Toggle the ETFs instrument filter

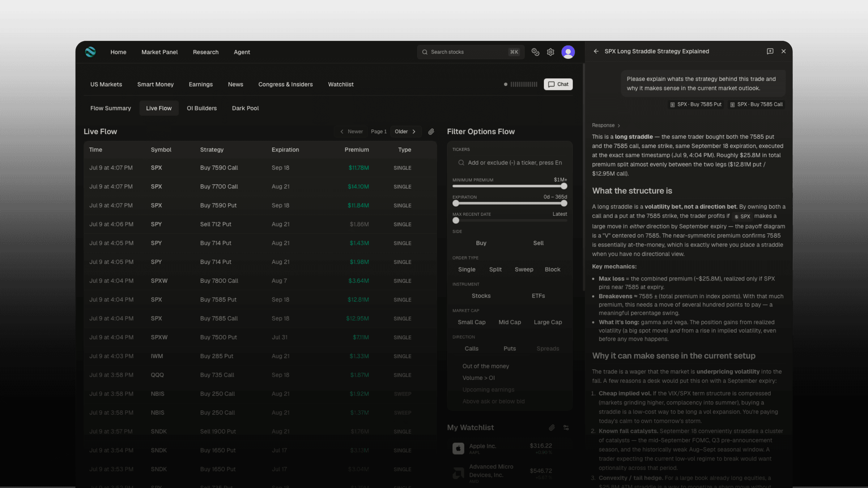pos(538,296)
